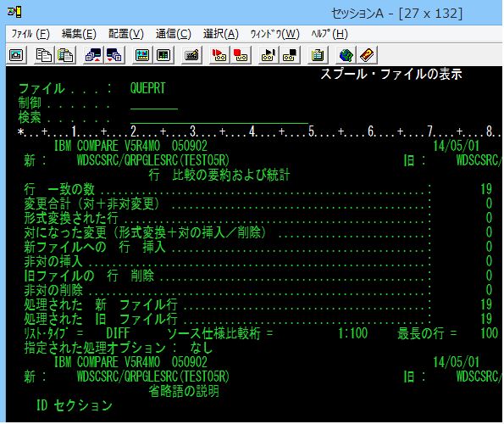Play a macro with the Play icon
The width and height of the screenshot is (504, 424).
tap(268, 55)
